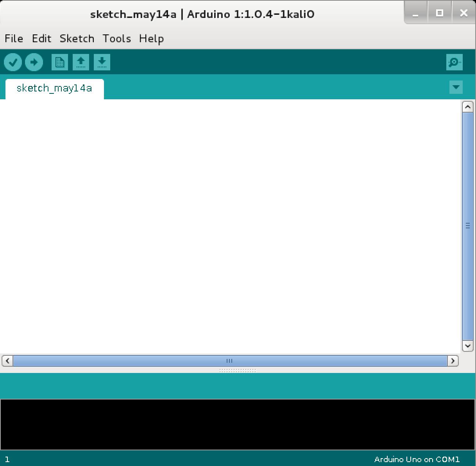Open the Tools menu

(116, 38)
